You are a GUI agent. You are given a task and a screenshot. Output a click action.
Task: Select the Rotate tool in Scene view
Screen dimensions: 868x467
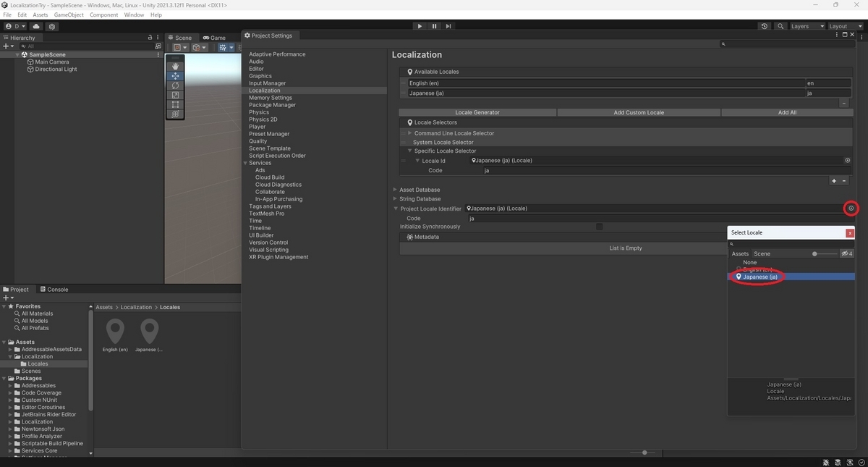[175, 85]
